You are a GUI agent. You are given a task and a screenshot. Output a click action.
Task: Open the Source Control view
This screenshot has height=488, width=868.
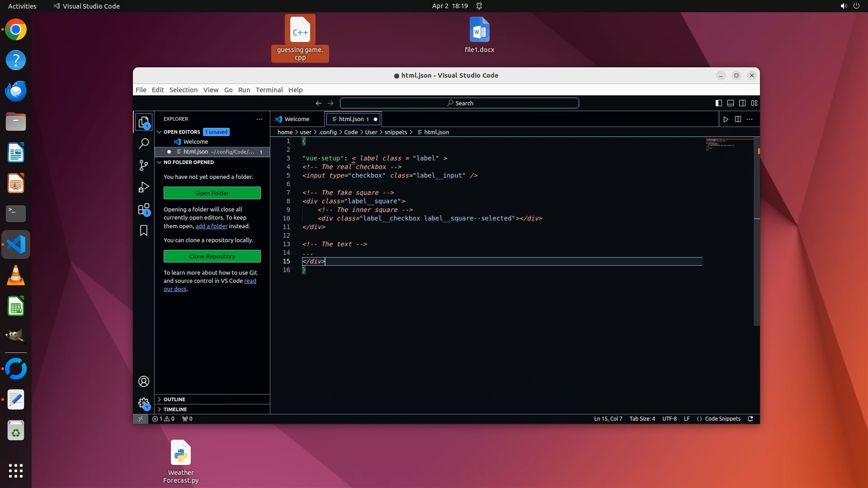144,165
